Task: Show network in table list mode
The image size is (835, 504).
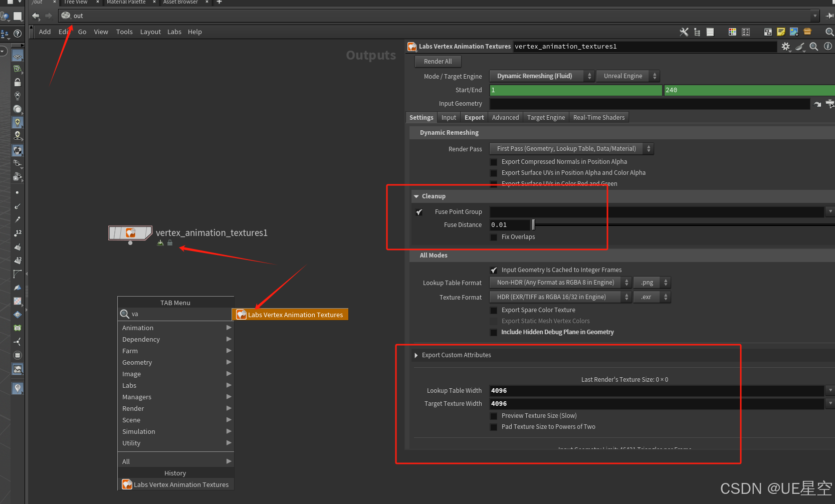Action: (710, 32)
